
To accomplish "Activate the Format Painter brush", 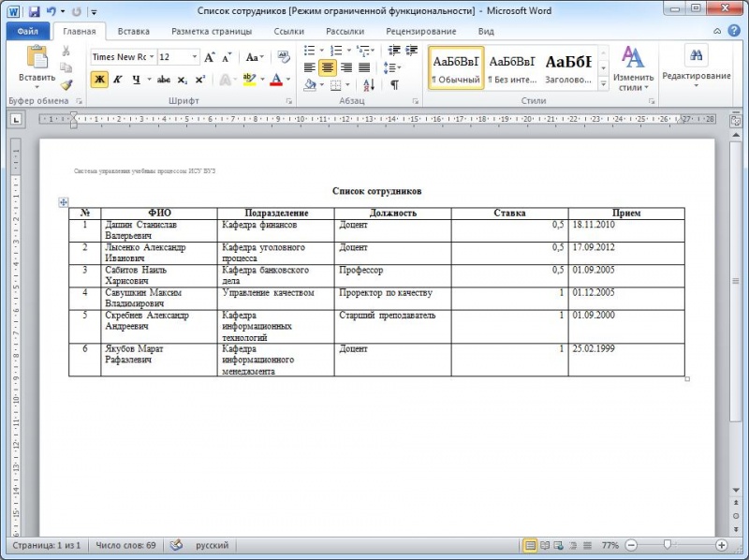I will tap(66, 84).
